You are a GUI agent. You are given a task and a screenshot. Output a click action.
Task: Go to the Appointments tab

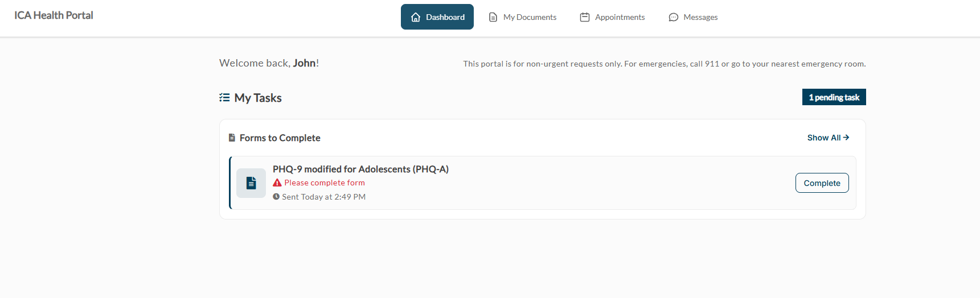click(613, 17)
